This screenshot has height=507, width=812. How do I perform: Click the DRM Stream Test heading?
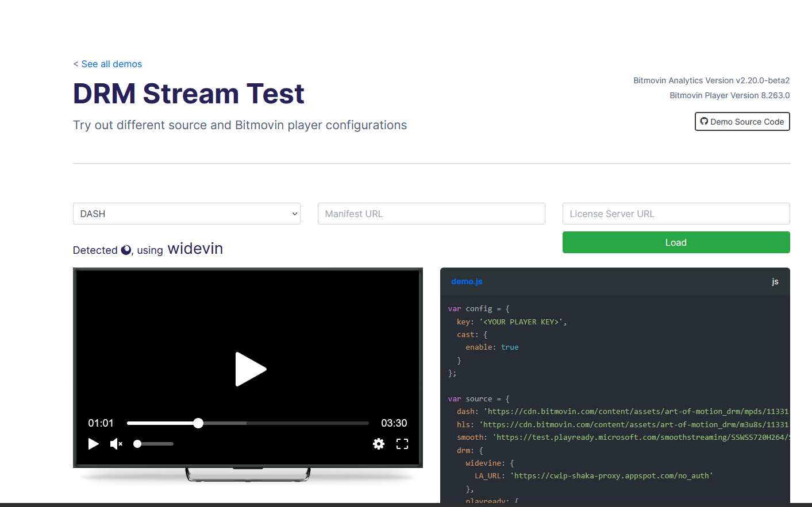(x=188, y=94)
